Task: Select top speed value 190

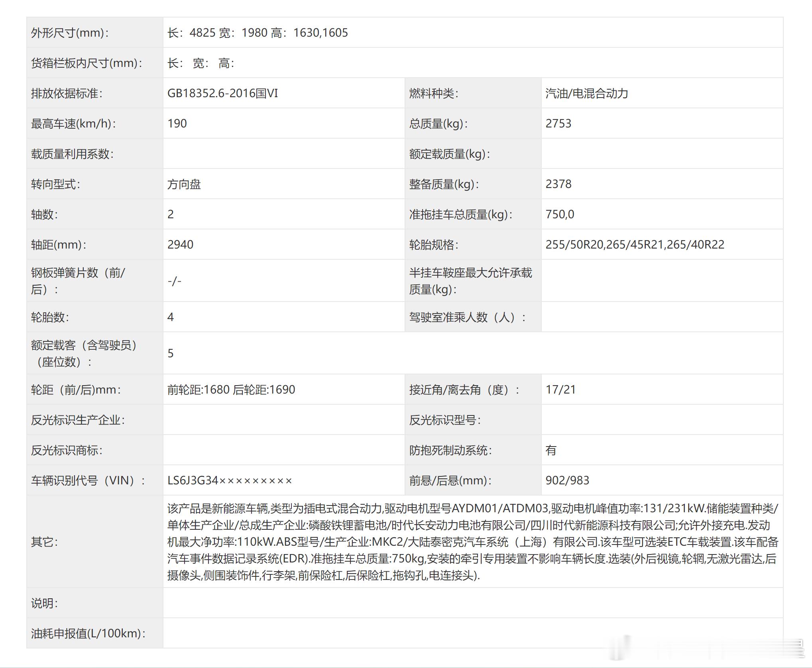Action: 177,123
